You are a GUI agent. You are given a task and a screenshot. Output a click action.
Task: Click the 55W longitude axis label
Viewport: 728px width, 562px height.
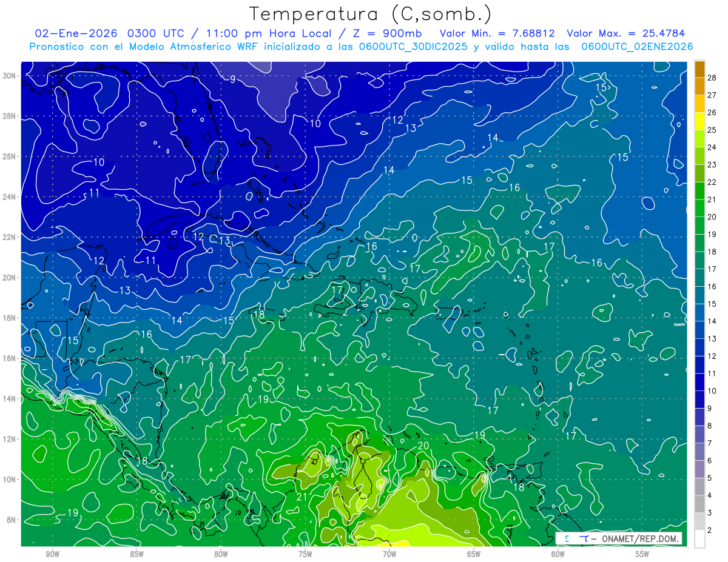pyautogui.click(x=642, y=554)
